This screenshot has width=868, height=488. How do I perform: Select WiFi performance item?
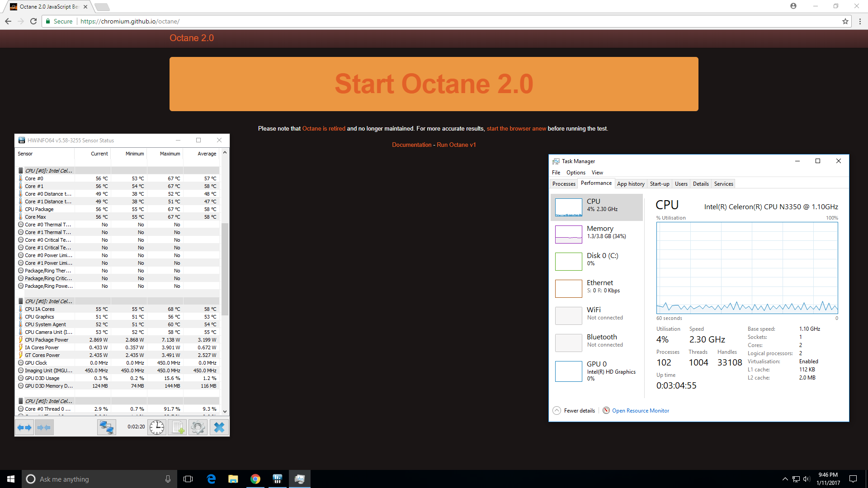point(597,316)
